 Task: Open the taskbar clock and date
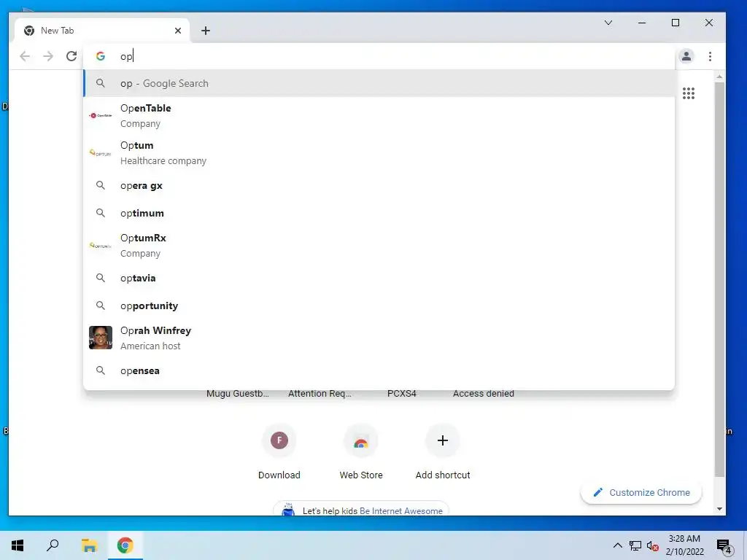(684, 545)
